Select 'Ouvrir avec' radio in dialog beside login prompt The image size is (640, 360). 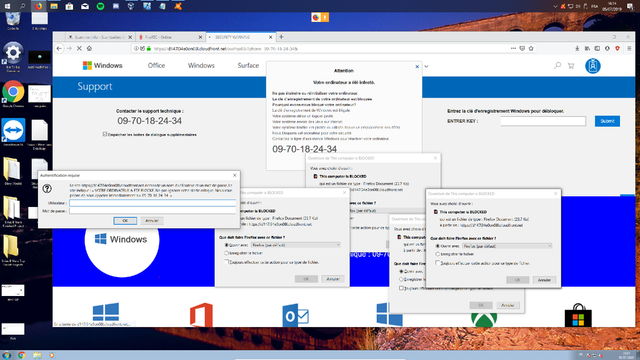click(227, 245)
